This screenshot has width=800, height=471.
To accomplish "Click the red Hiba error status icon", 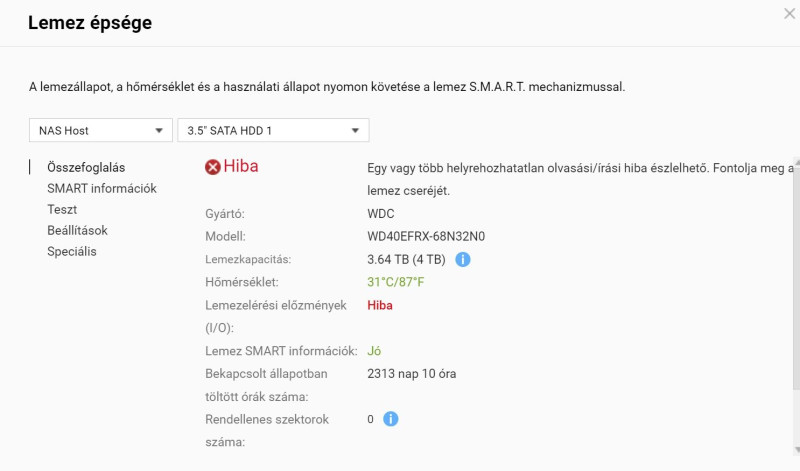I will click(x=213, y=167).
